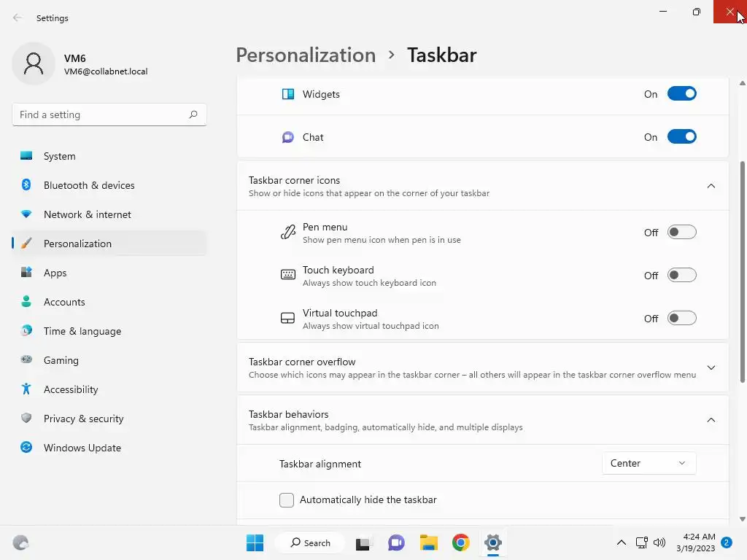Turn off the Chat toggle
This screenshot has height=560, width=747.
(682, 136)
